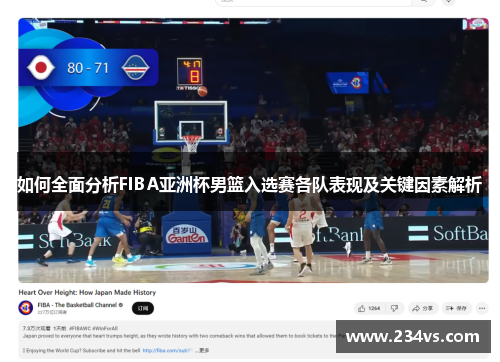Open the FIBA channel avatar
Image resolution: width=500 pixels, height=362 pixels.
point(26,308)
